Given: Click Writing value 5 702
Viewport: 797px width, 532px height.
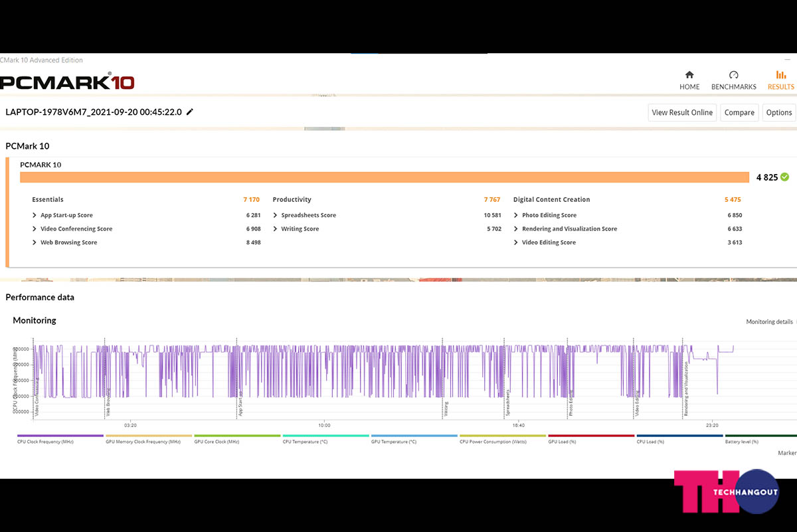Looking at the screenshot, I should pyautogui.click(x=494, y=228).
